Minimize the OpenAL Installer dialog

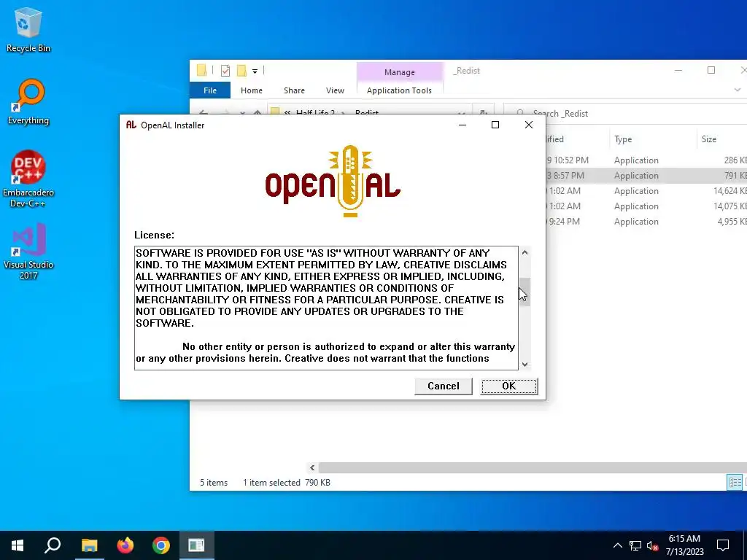coord(462,125)
